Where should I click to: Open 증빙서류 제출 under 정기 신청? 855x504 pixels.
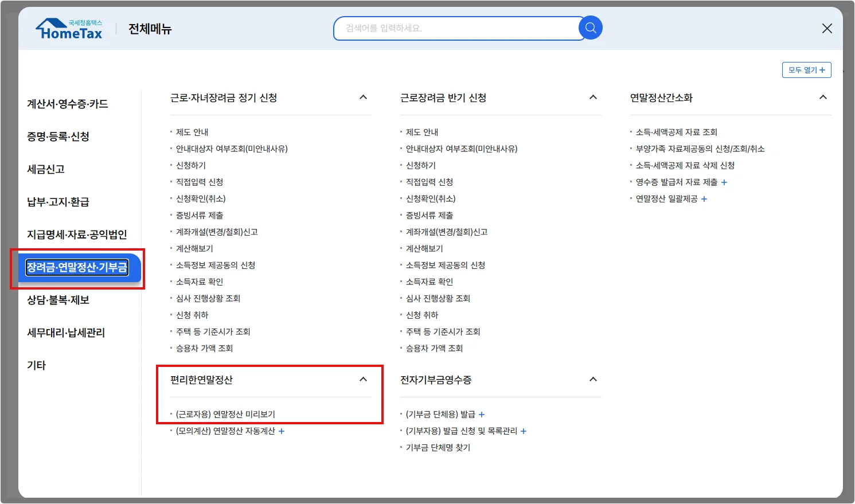[x=200, y=216]
